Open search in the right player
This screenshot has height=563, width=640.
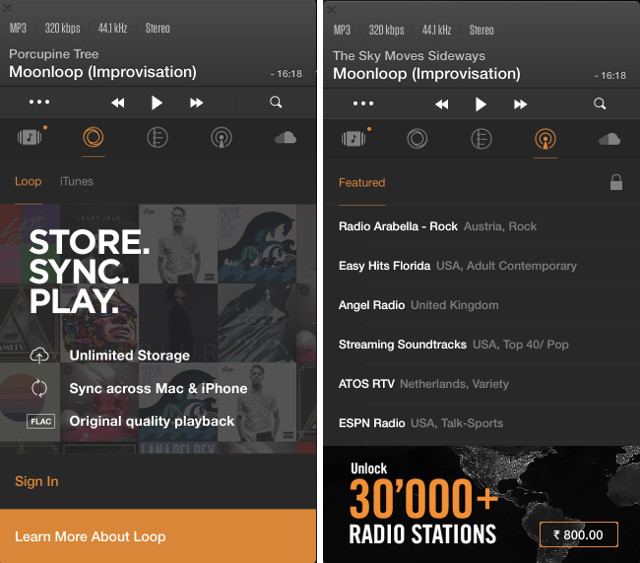point(600,104)
